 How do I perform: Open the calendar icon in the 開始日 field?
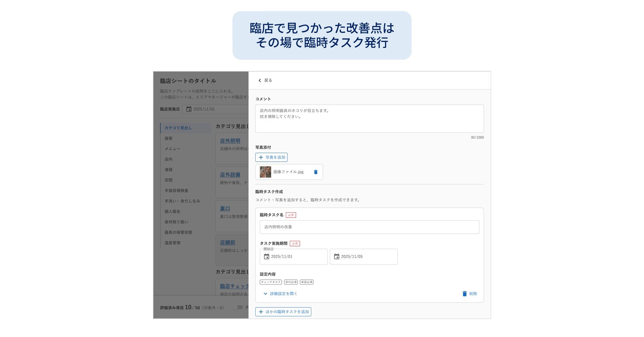pos(266,257)
